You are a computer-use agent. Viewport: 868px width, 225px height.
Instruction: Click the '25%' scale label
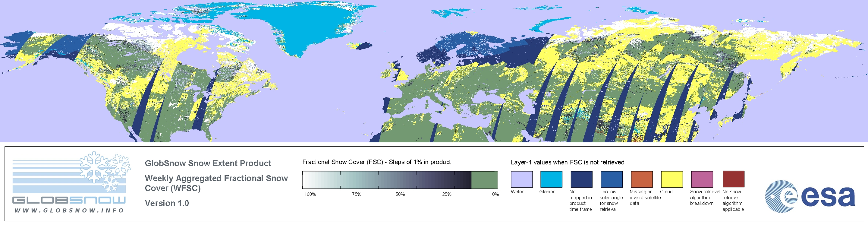coord(447,194)
